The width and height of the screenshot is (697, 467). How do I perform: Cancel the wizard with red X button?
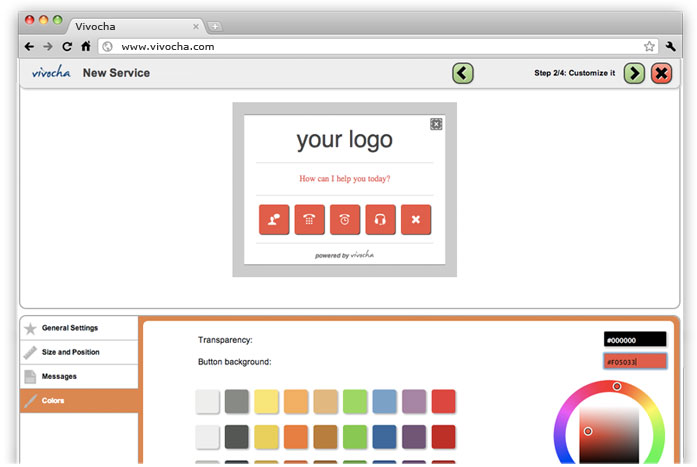click(x=661, y=73)
